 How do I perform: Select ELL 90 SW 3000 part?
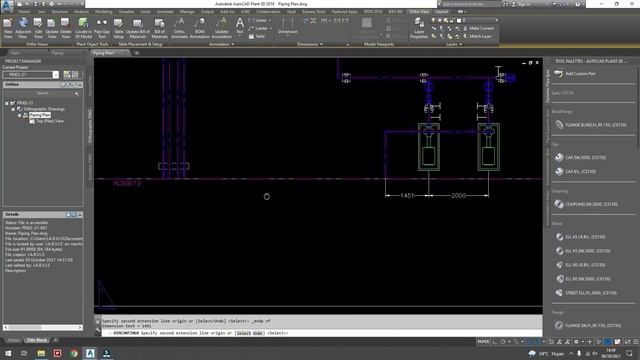(x=583, y=279)
